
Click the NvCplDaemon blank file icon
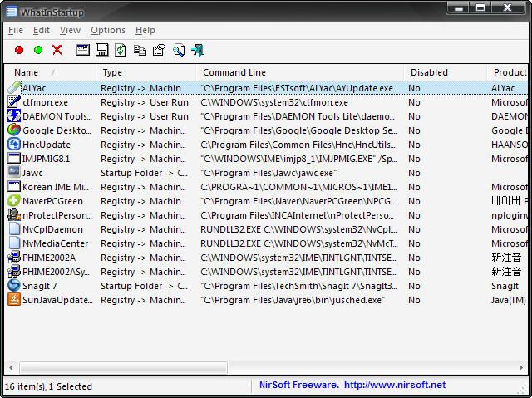[x=14, y=228]
